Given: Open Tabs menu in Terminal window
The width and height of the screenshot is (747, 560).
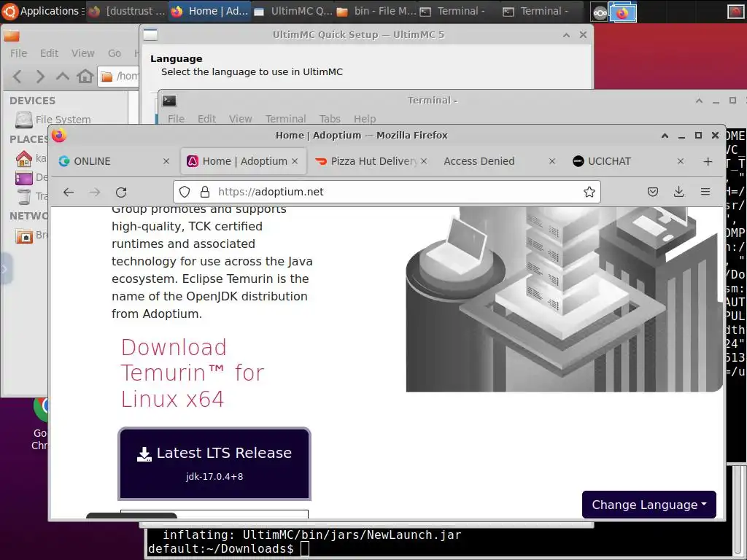Looking at the screenshot, I should (330, 119).
